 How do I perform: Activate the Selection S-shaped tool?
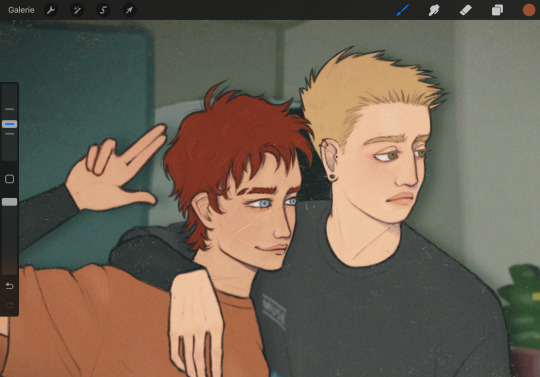[x=103, y=10]
